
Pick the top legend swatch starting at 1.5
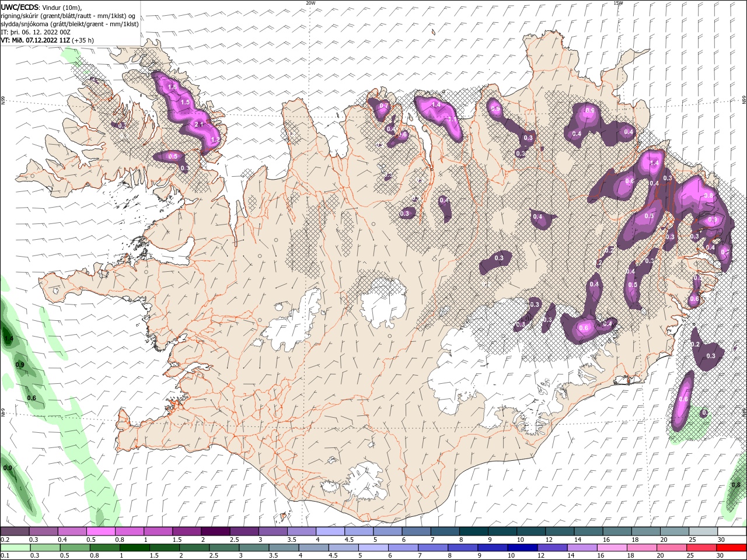click(187, 531)
